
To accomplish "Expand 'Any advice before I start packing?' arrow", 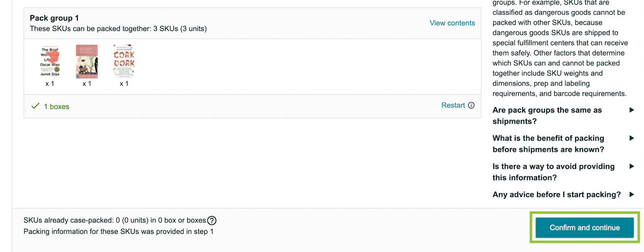I will click(632, 194).
